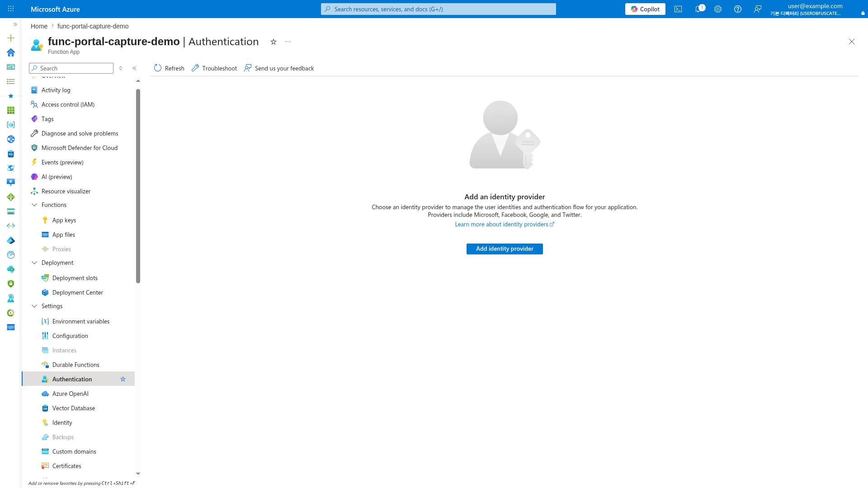Expand the portal left rail with the double chevron
The width and height of the screenshot is (868, 488).
pyautogui.click(x=15, y=24)
